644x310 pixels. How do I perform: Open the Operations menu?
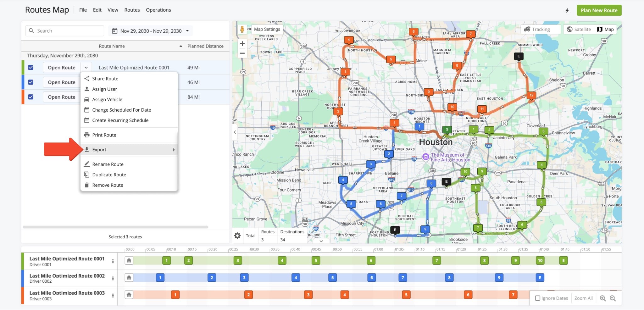pos(158,10)
